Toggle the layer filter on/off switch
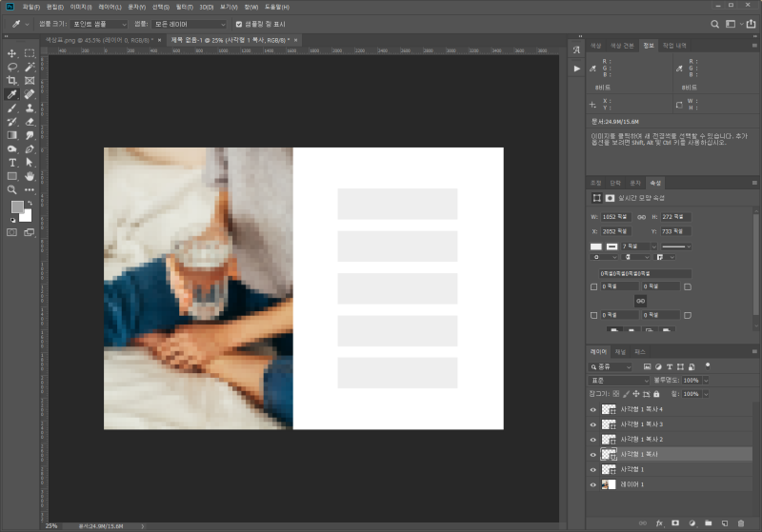The height and width of the screenshot is (532, 762). pyautogui.click(x=708, y=365)
